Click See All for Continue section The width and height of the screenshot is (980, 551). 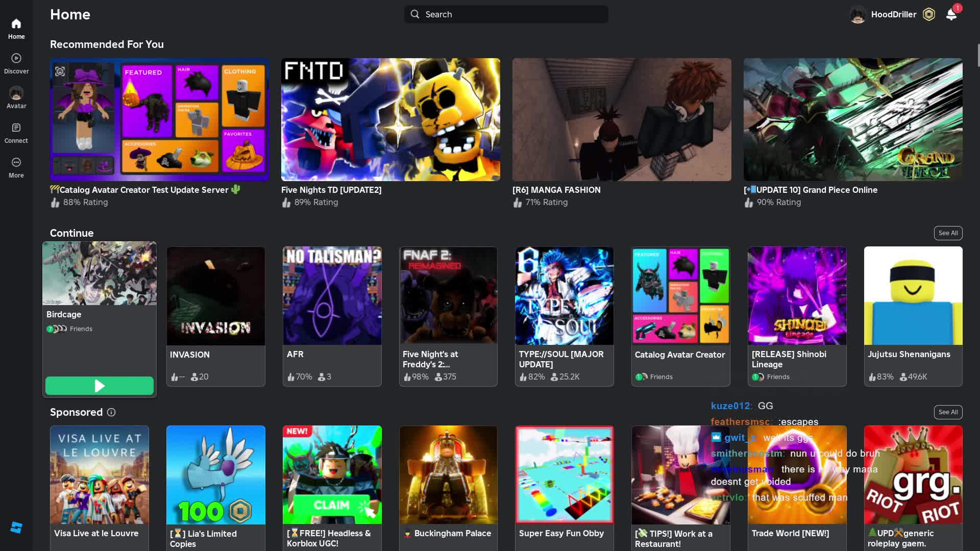pyautogui.click(x=948, y=233)
